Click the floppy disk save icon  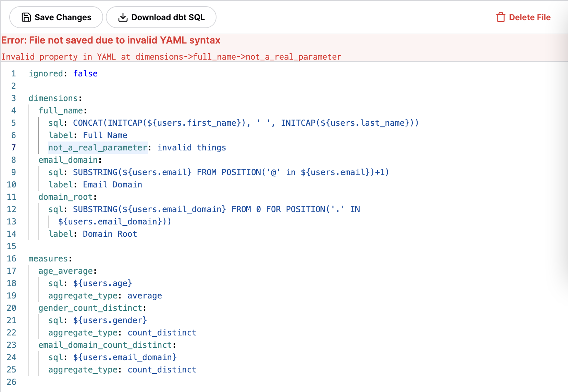[26, 17]
